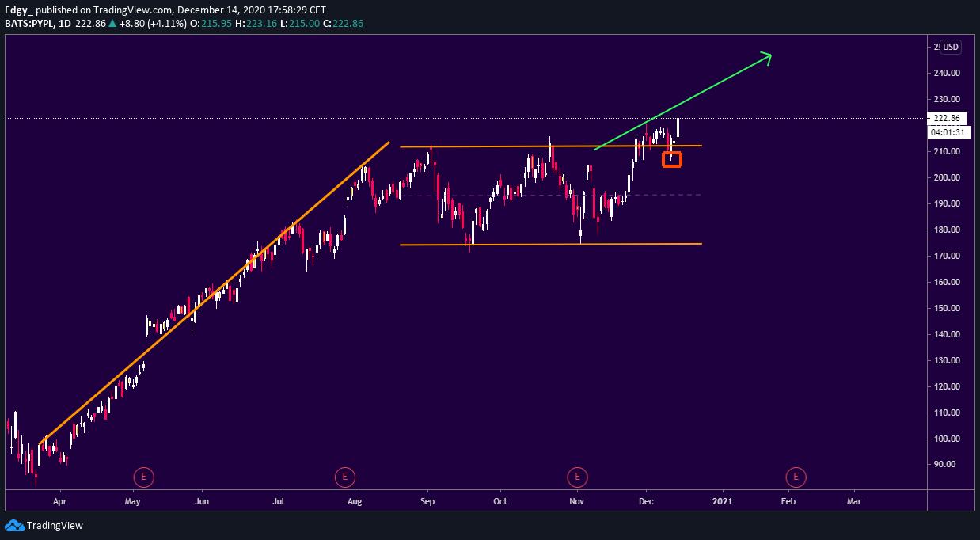Click the countdown timer 04:01:31
Screen dimensions: 980x540
coord(949,132)
